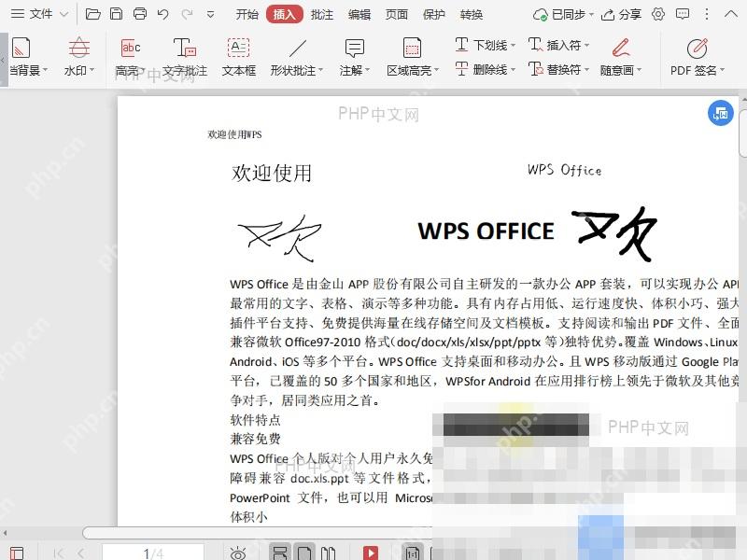The width and height of the screenshot is (747, 560).
Task: Click the 体积小 line
Action: (x=248, y=517)
